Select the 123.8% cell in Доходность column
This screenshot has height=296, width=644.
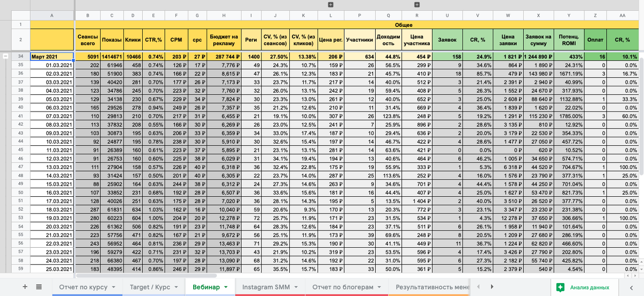[387, 116]
